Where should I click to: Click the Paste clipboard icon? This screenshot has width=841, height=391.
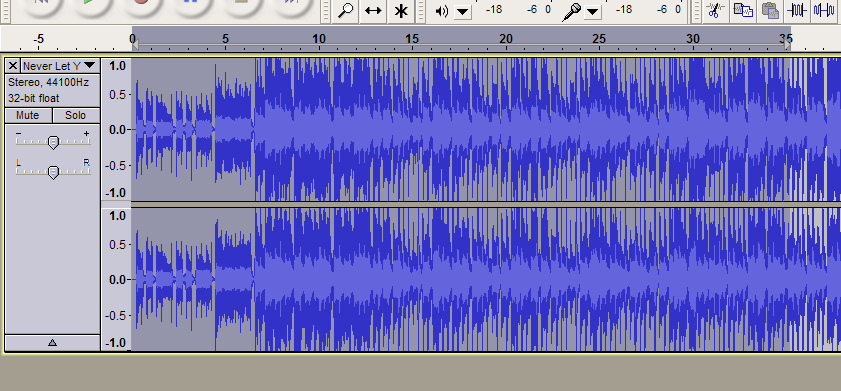pyautogui.click(x=770, y=10)
